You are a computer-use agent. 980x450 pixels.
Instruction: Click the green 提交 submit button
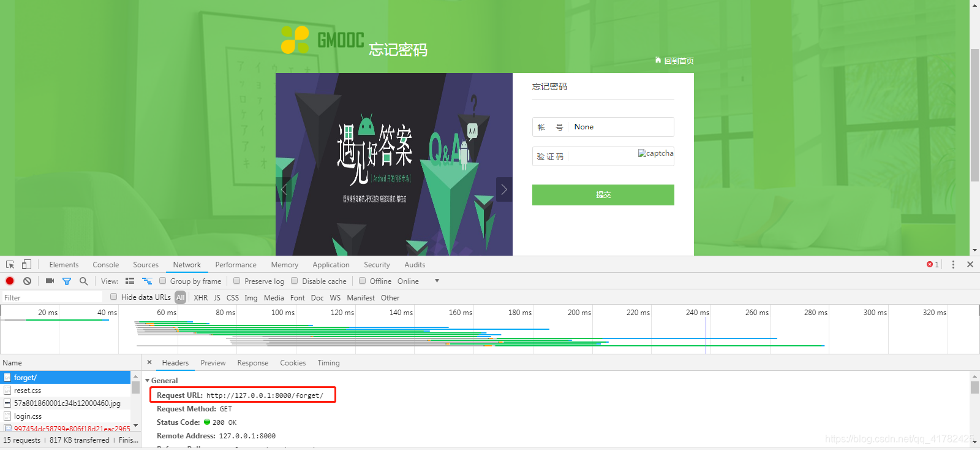[603, 195]
